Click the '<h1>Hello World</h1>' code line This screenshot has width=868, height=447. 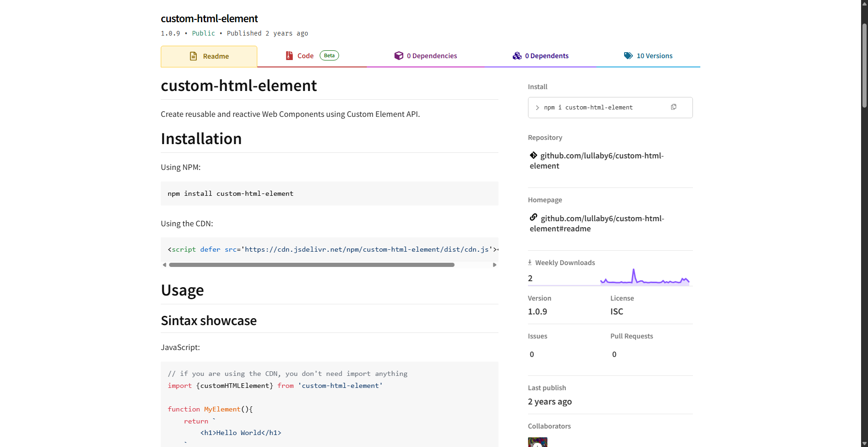pyautogui.click(x=241, y=433)
